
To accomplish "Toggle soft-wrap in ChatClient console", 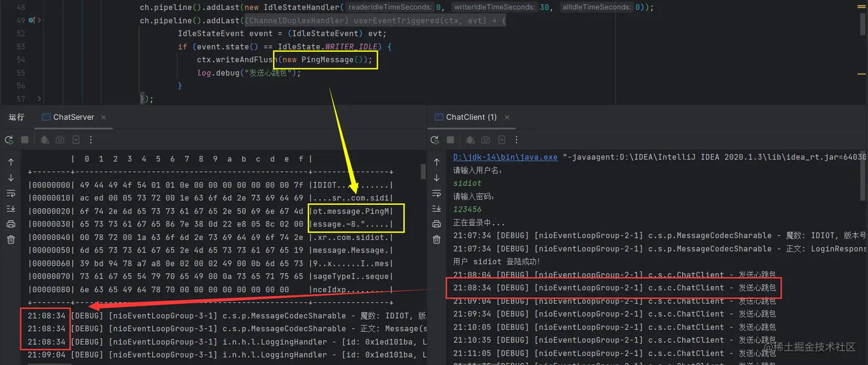I will click(x=436, y=193).
